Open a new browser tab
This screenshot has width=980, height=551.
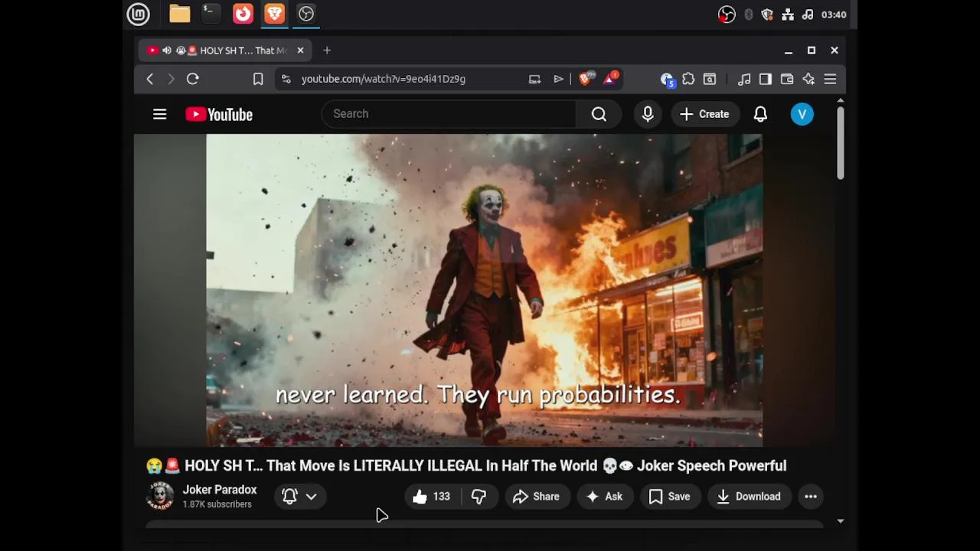pos(327,51)
